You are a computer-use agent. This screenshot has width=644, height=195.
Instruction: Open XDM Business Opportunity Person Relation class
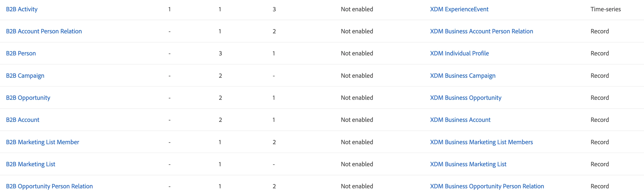(x=487, y=186)
